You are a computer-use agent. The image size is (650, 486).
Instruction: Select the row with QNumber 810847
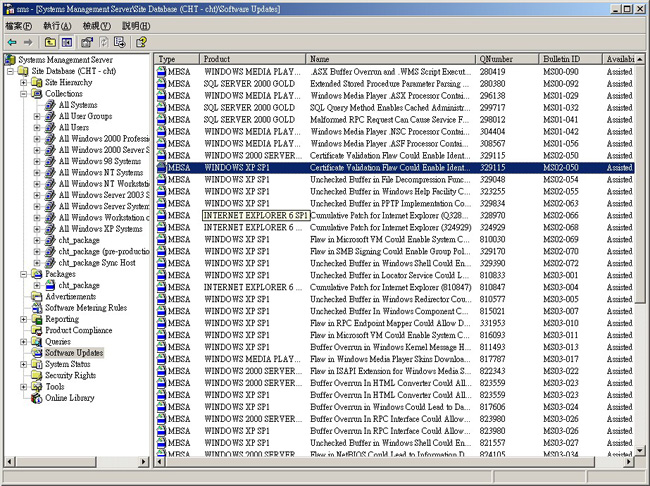[x=395, y=287]
